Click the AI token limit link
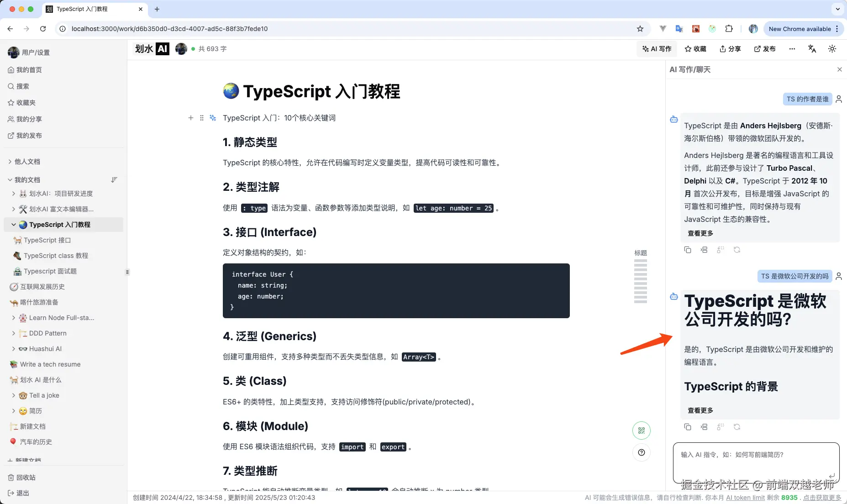Image resolution: width=847 pixels, height=504 pixels. pyautogui.click(x=745, y=498)
